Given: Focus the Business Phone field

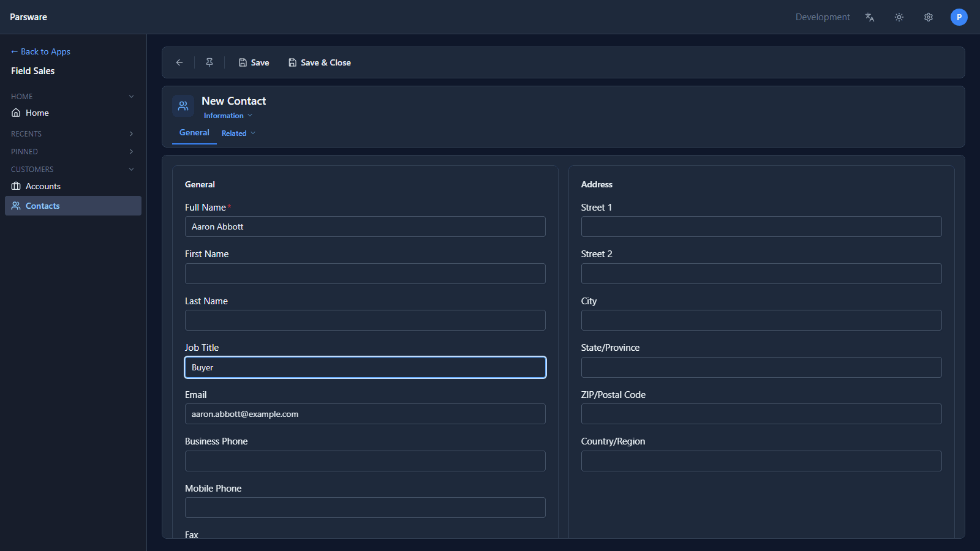Looking at the screenshot, I should [x=365, y=461].
